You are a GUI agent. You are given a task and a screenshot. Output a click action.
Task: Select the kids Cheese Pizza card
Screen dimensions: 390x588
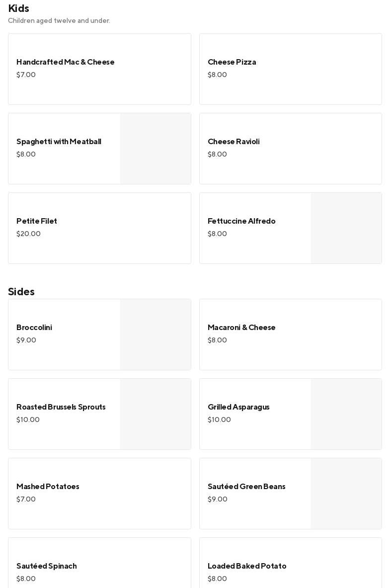pos(291,69)
